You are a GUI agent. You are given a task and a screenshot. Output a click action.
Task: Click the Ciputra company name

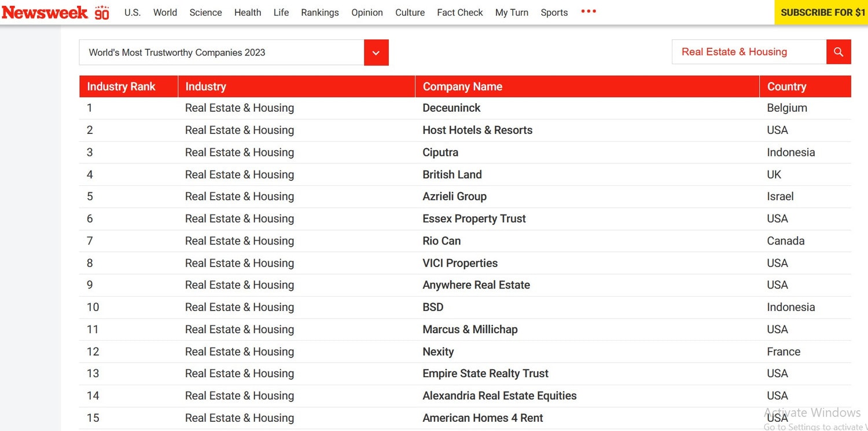(x=440, y=152)
